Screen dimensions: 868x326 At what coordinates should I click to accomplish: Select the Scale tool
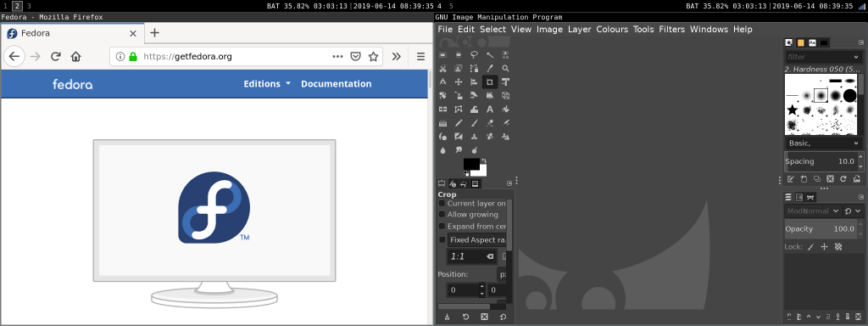tap(459, 96)
